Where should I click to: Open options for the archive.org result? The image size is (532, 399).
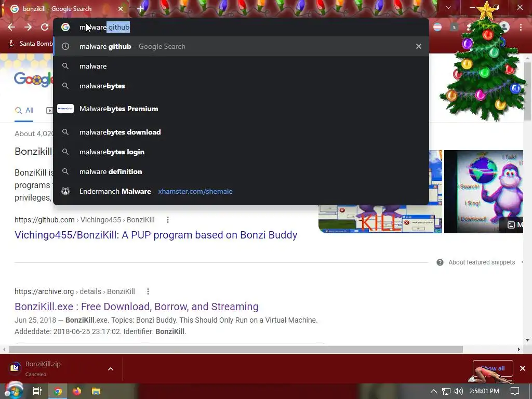[148, 291]
